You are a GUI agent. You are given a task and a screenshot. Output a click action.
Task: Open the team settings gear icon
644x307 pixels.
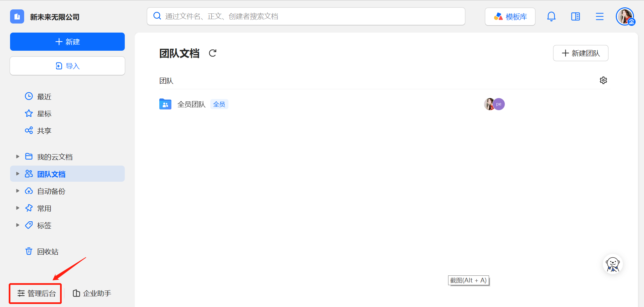(603, 80)
